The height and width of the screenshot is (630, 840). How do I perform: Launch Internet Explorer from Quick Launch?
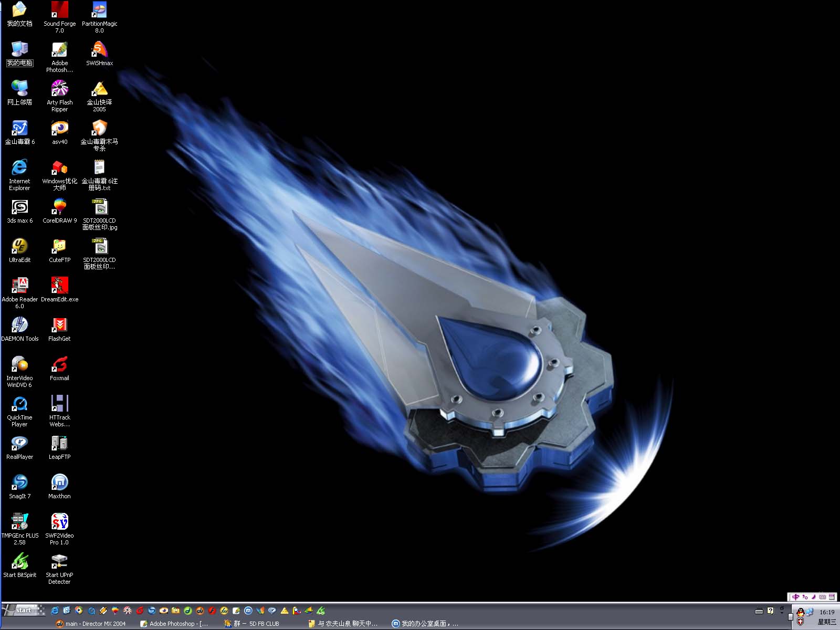55,611
